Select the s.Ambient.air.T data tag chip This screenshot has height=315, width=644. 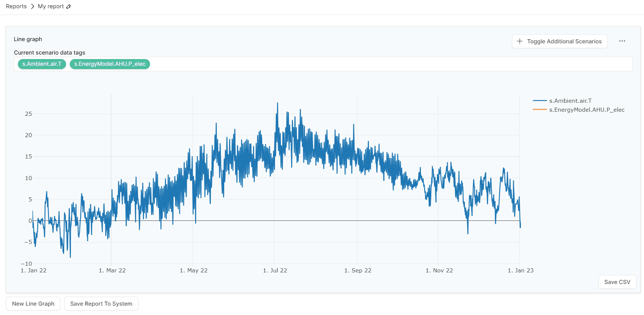42,64
